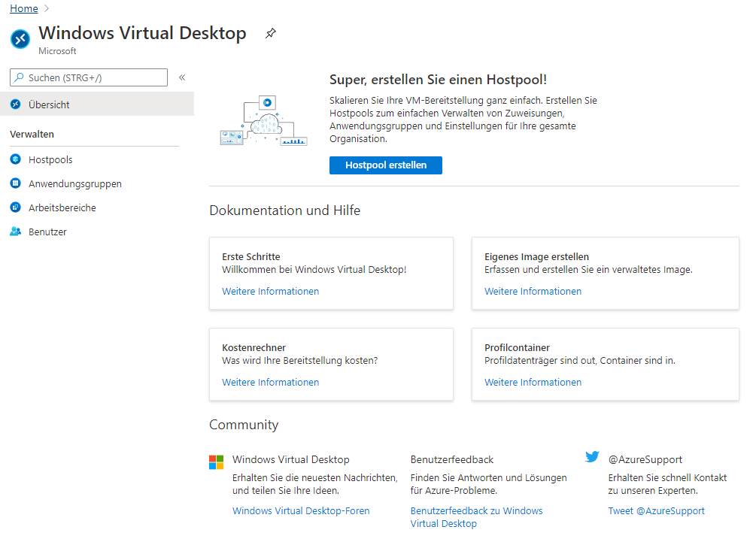Click the Microsoft subtitle under page title

pyautogui.click(x=57, y=50)
